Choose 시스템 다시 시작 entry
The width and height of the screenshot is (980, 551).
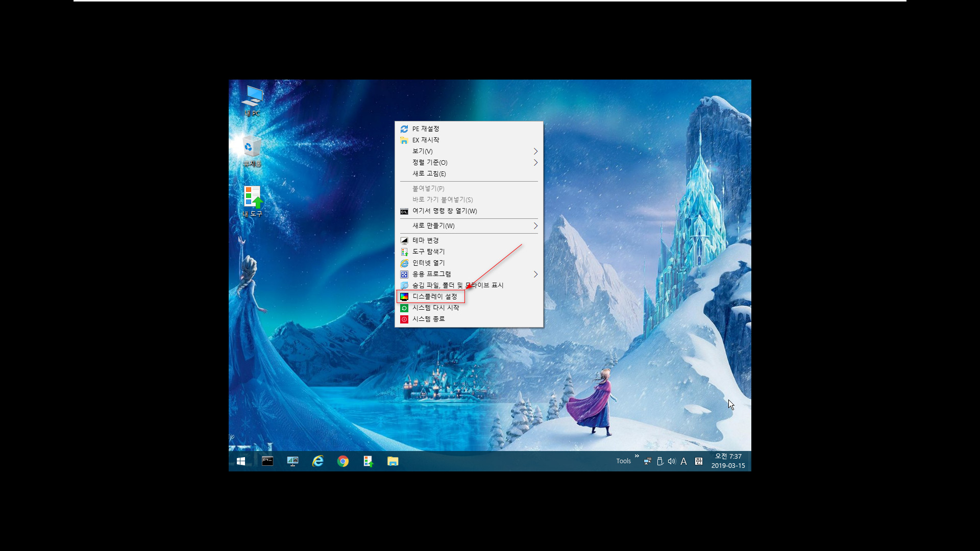(469, 308)
